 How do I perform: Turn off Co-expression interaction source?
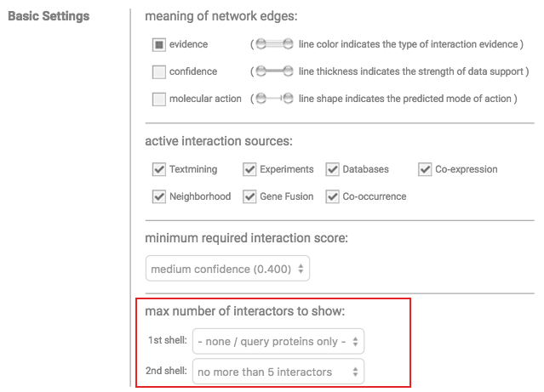[425, 169]
